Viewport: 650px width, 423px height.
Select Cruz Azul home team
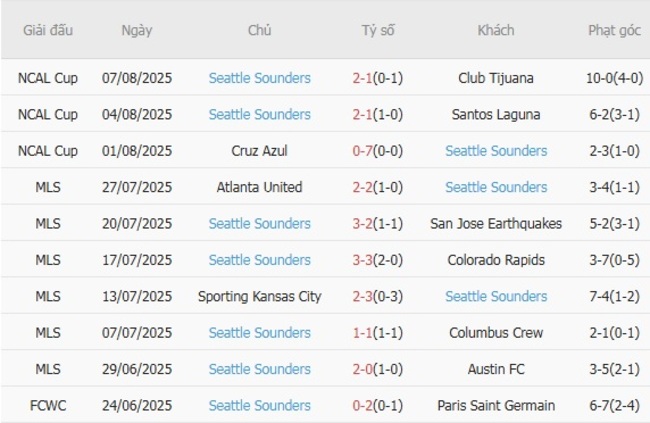[x=259, y=151]
